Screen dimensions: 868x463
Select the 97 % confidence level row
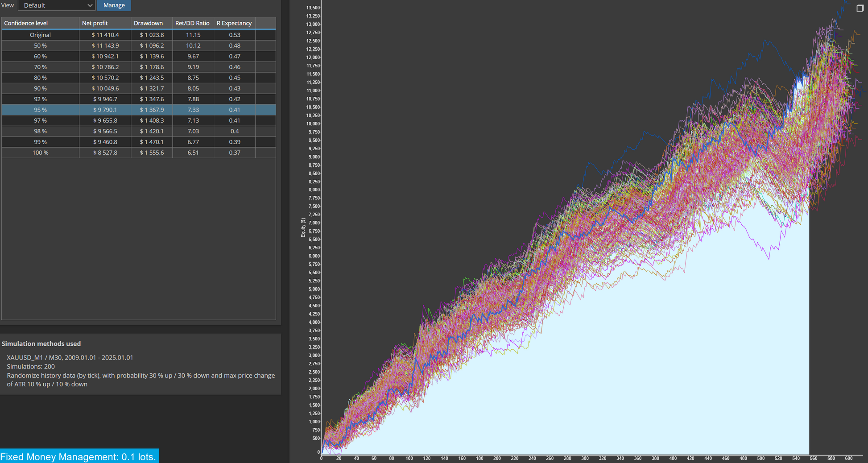(x=139, y=120)
